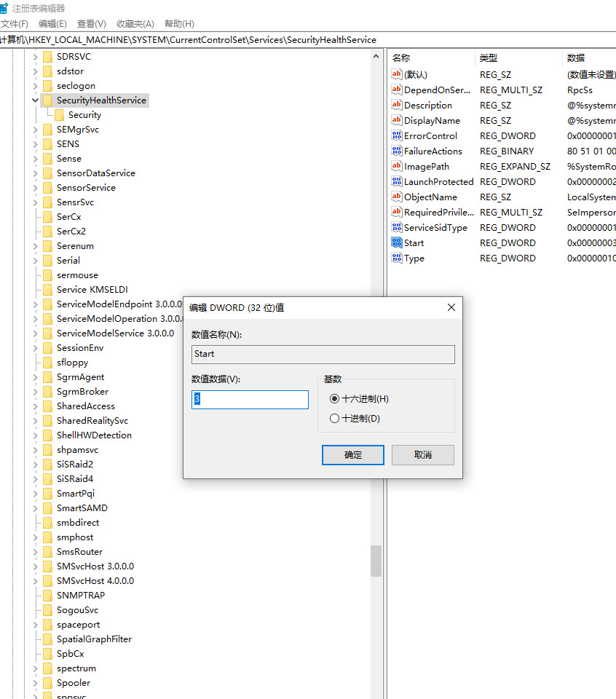Viewport: 616px width, 699px height.
Task: Click inside the 数值数据 input field
Action: (250, 399)
